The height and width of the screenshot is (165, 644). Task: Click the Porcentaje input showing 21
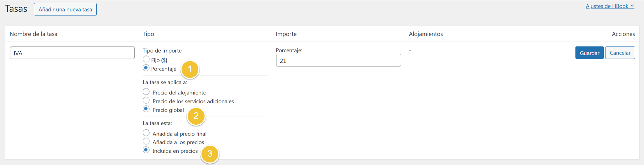[x=338, y=60]
